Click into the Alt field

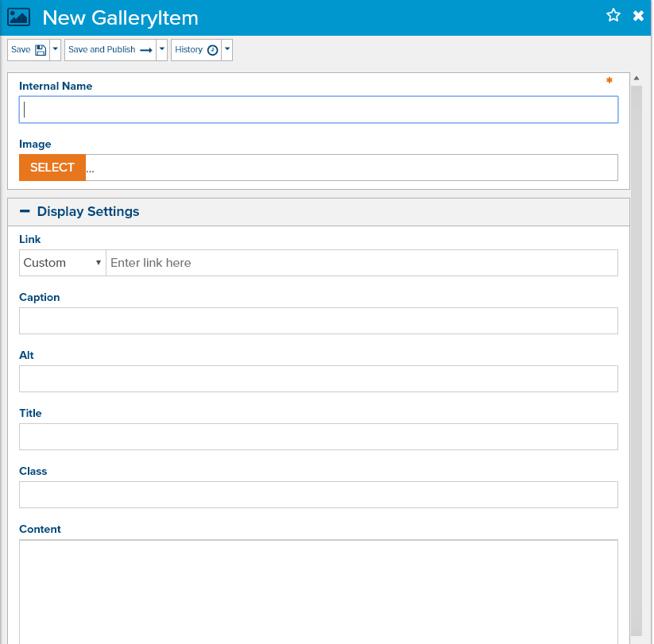coord(318,379)
